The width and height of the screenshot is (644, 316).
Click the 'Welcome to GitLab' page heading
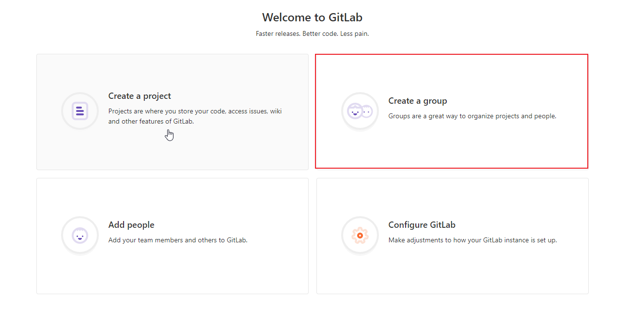click(313, 17)
